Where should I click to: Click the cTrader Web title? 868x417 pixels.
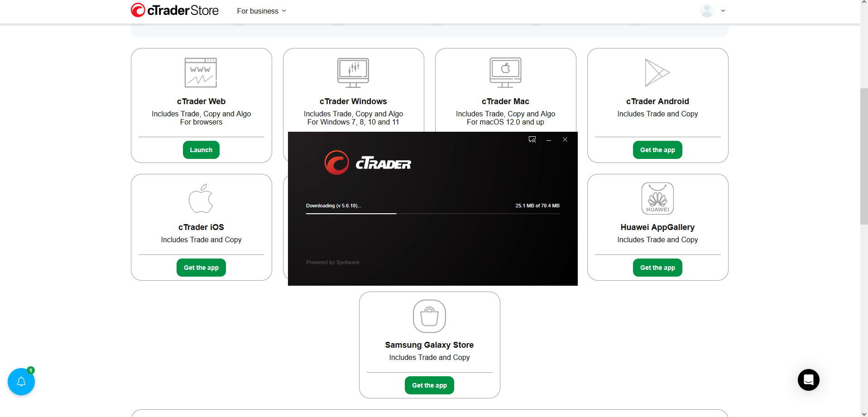point(201,101)
